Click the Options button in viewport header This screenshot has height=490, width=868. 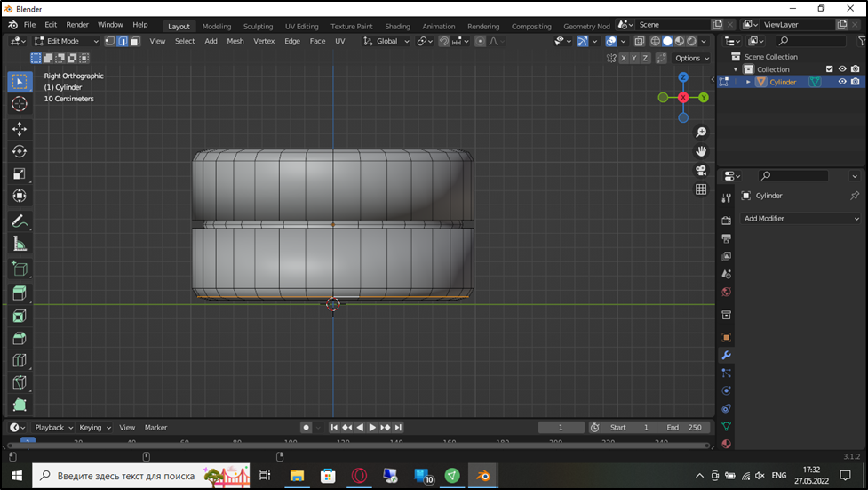pos(691,58)
